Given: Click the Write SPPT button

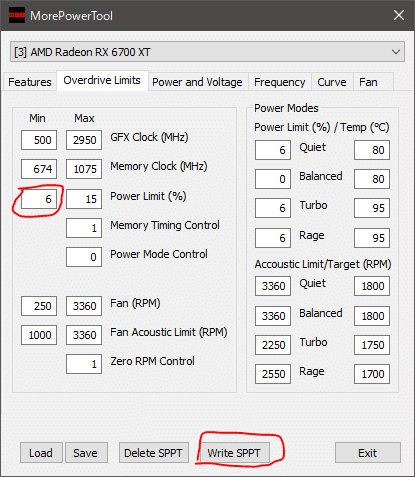Looking at the screenshot, I should [x=234, y=453].
